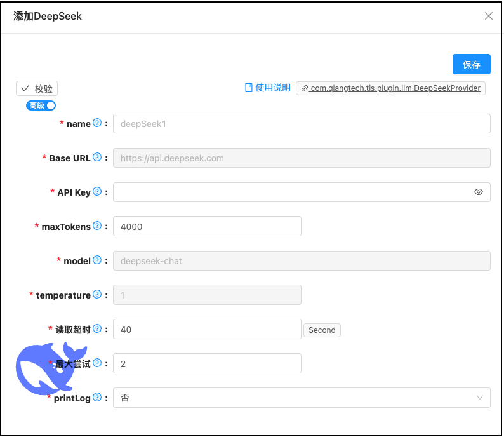Viewport: 504px width, 437px height.
Task: Focus the name input field
Action: pyautogui.click(x=302, y=124)
